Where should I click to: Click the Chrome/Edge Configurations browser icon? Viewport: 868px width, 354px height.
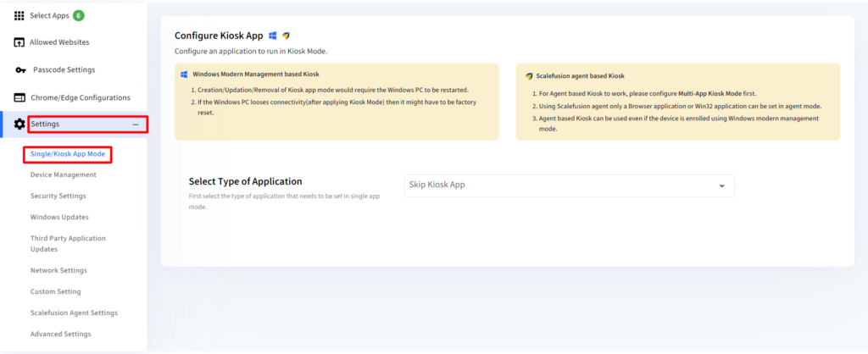click(x=19, y=98)
